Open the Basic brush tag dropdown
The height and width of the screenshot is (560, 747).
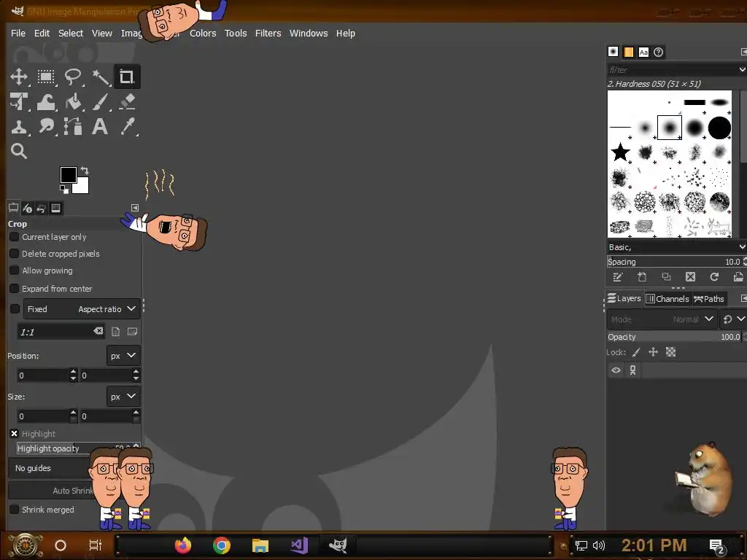click(676, 247)
